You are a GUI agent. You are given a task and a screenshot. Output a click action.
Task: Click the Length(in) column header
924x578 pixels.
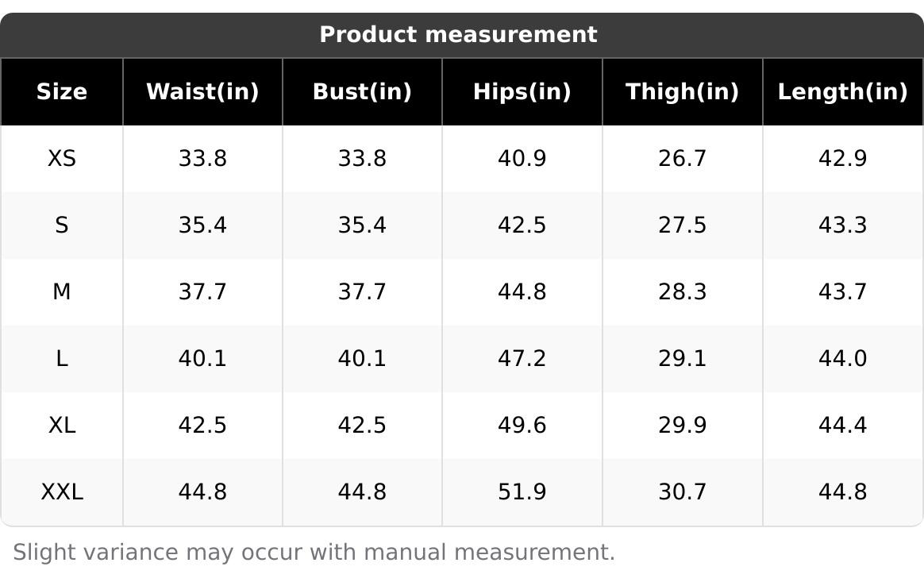pyautogui.click(x=842, y=92)
